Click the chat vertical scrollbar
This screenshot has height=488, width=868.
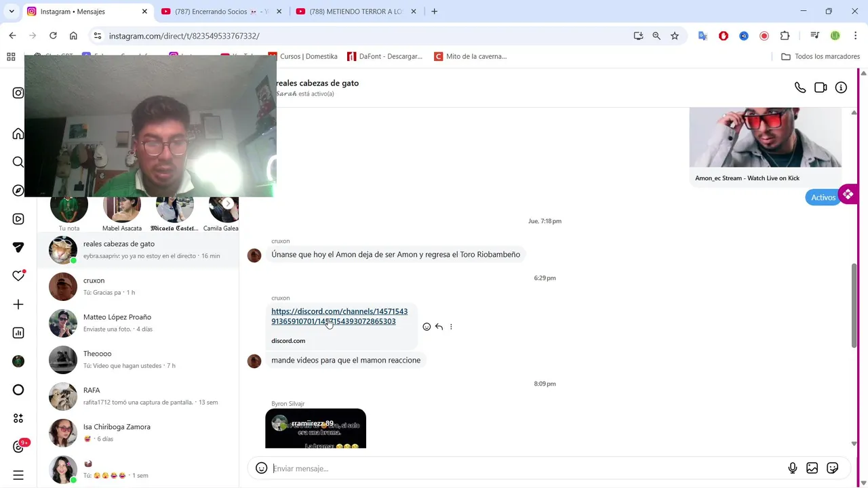coord(854,305)
